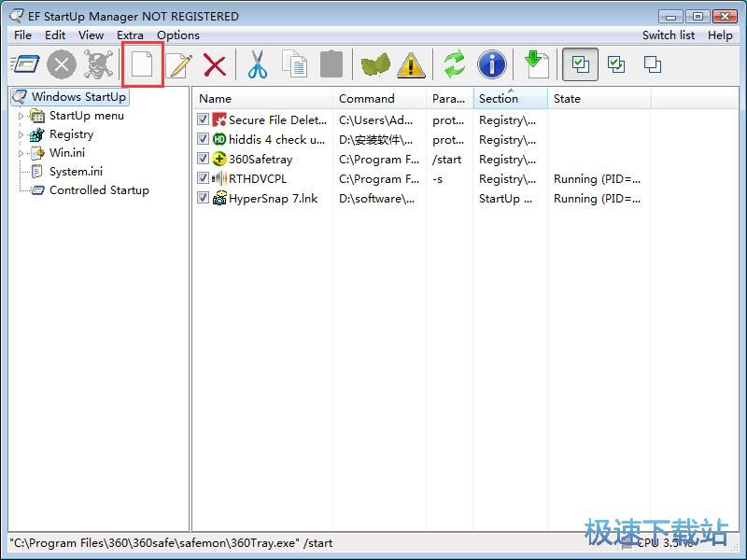The image size is (747, 560).
Task: Uncheck the 360Safetray entry
Action: (203, 158)
